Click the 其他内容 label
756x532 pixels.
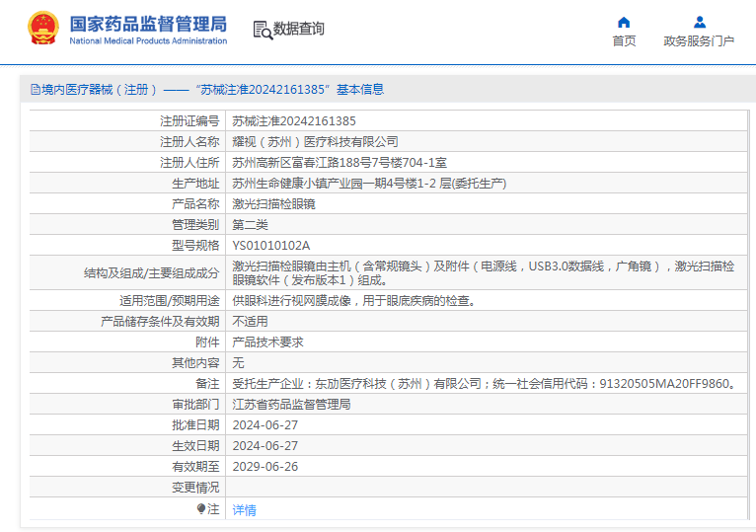click(195, 363)
